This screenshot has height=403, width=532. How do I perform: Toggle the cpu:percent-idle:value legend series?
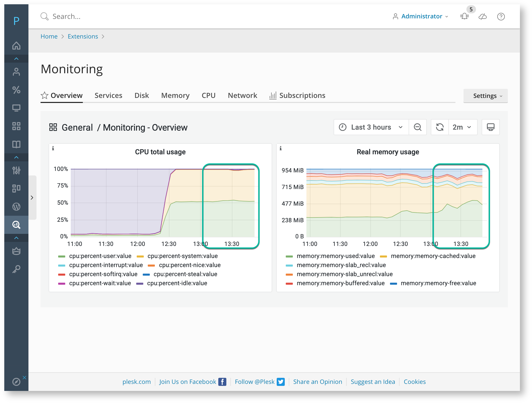[x=172, y=283]
